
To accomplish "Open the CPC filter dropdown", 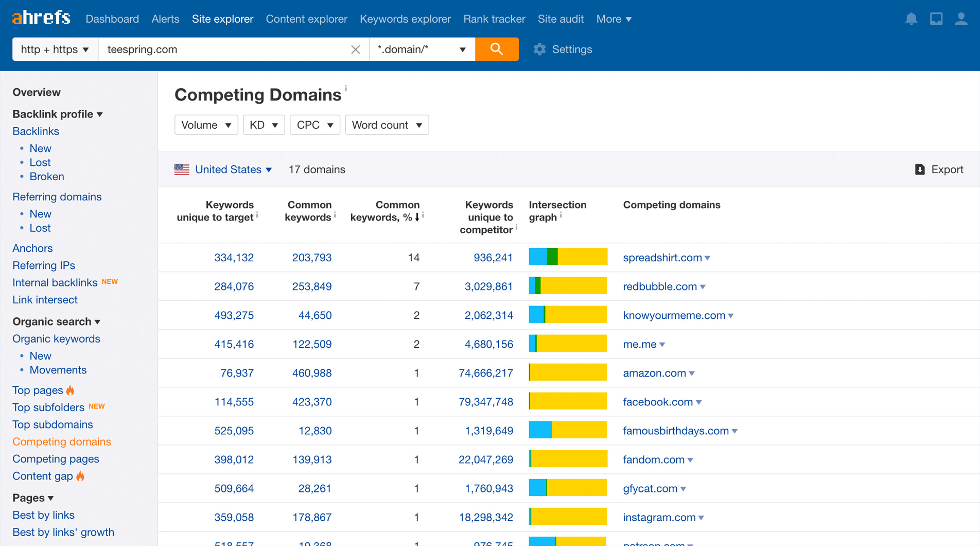I will point(314,125).
